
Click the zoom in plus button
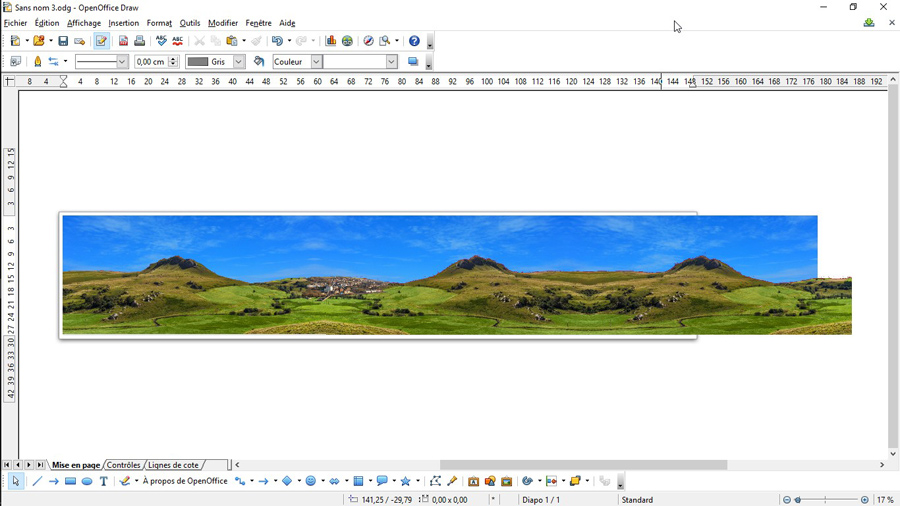coord(865,500)
